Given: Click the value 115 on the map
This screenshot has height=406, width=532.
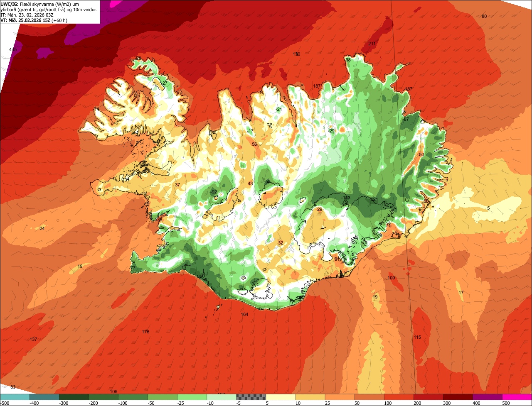Looking at the screenshot, I should point(417,337).
